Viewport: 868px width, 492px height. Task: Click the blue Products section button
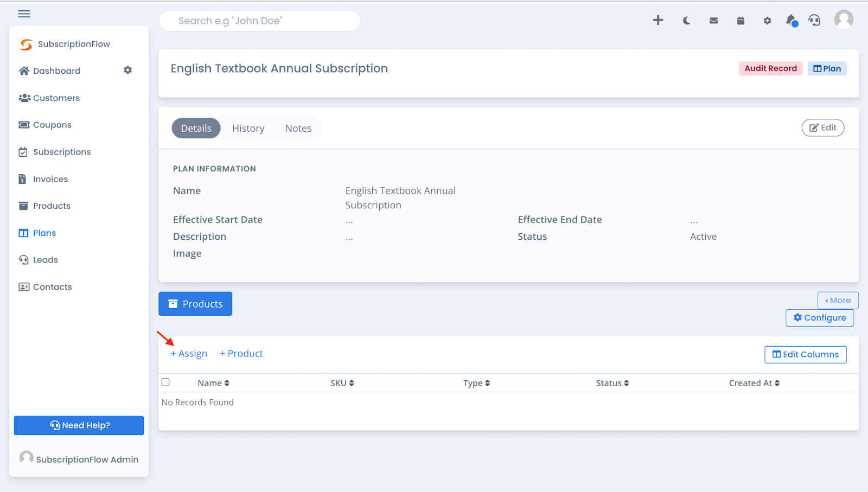click(x=195, y=304)
